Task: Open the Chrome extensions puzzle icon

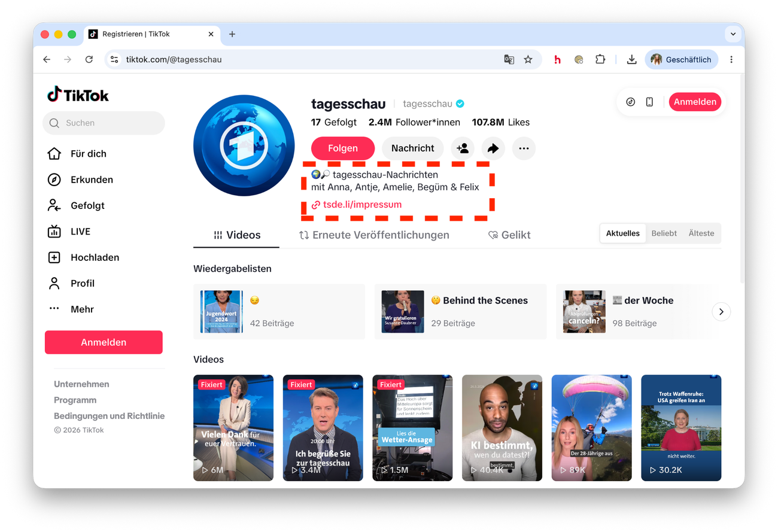Action: tap(600, 60)
